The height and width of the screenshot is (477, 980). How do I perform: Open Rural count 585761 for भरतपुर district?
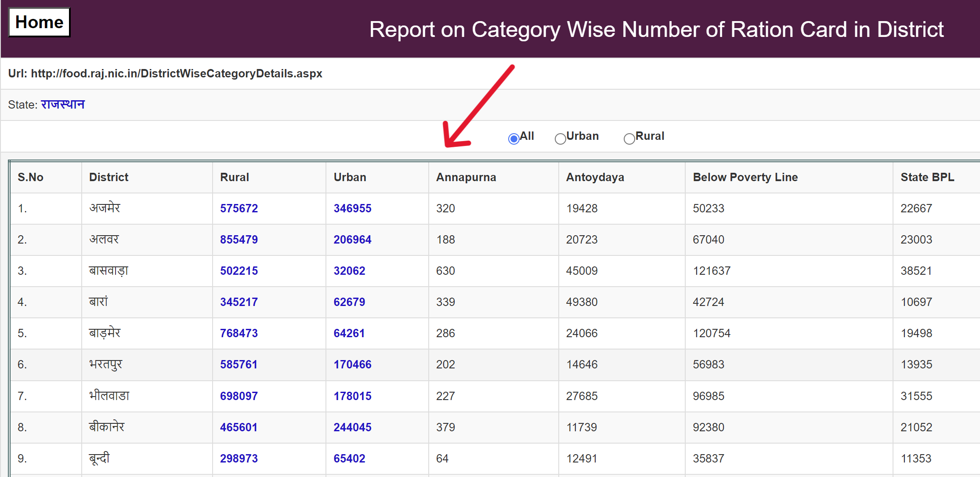239,364
